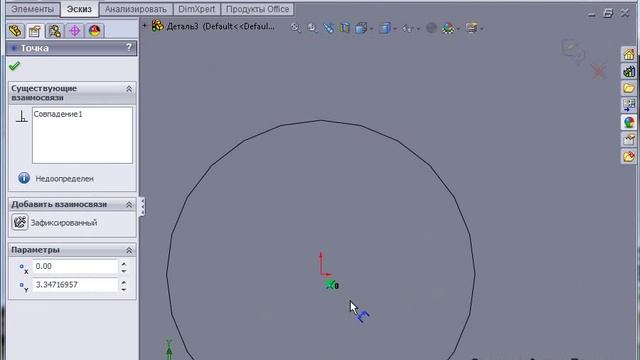The width and height of the screenshot is (640, 360).
Task: Open the bottom folder icon in task pane
Action: tap(629, 156)
